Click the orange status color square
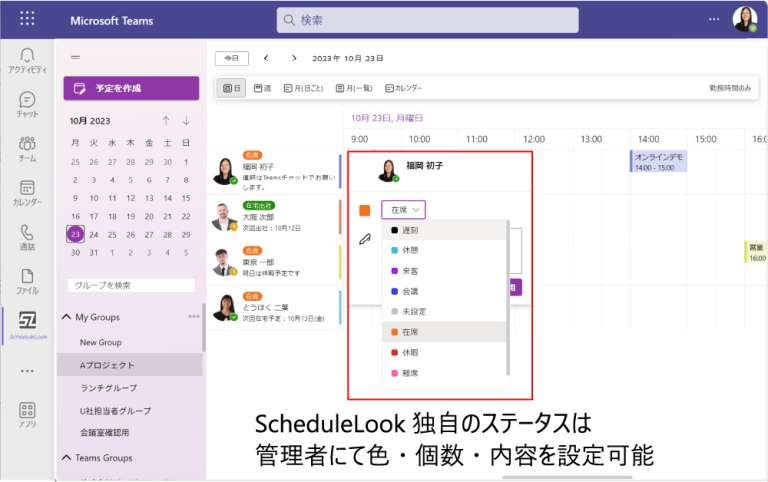 click(x=365, y=210)
